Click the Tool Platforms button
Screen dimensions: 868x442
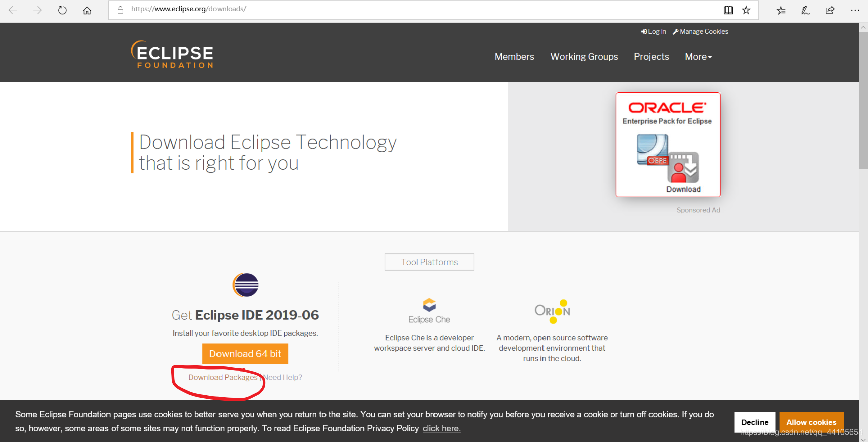tap(429, 262)
